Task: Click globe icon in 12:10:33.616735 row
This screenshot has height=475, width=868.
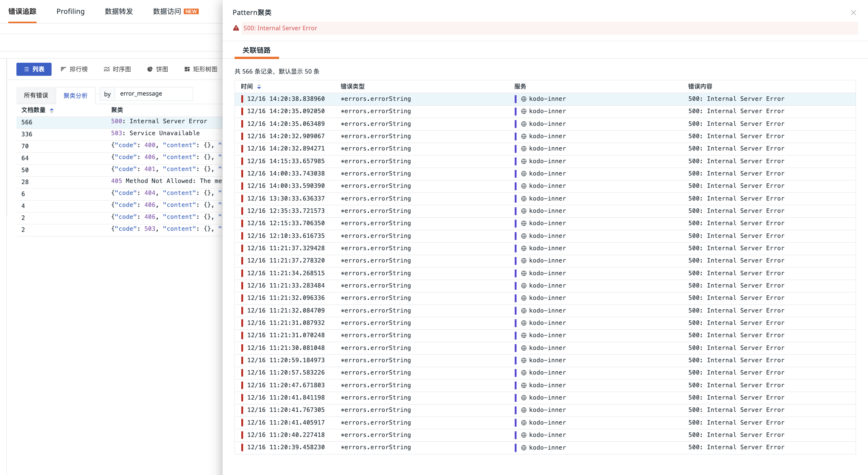Action: (x=524, y=236)
